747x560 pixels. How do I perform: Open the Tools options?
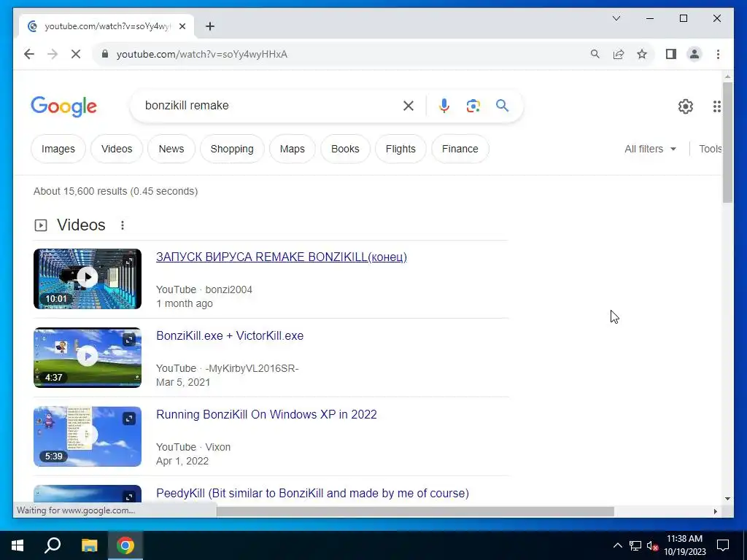710,149
